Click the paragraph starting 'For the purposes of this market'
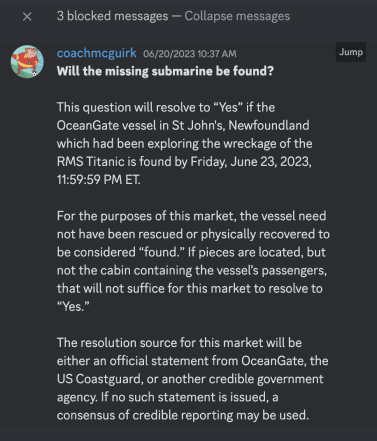Viewport: 377px width, 441px height. (193, 261)
